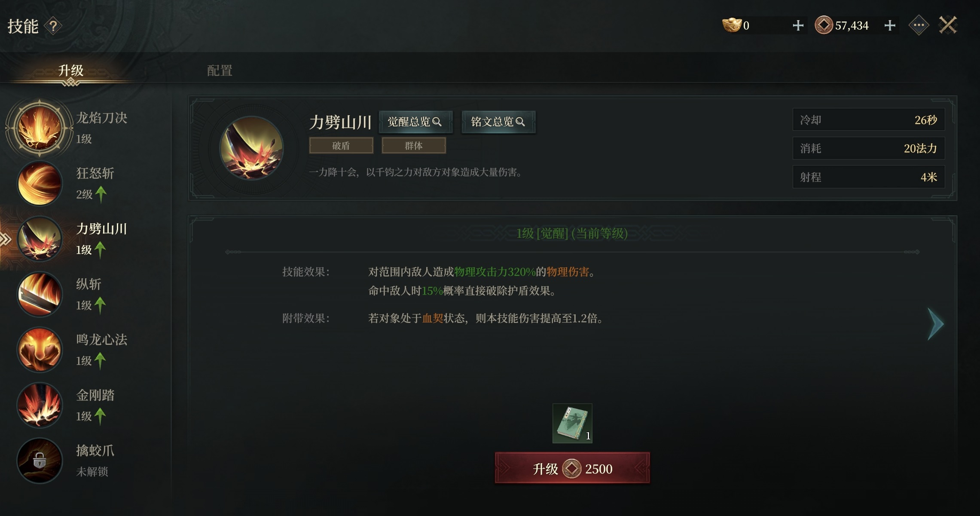Open the help question mark icon
980x516 pixels.
tap(53, 27)
